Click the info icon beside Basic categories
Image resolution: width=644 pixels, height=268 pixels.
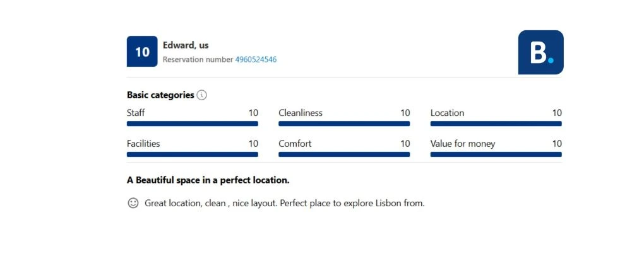click(x=201, y=95)
